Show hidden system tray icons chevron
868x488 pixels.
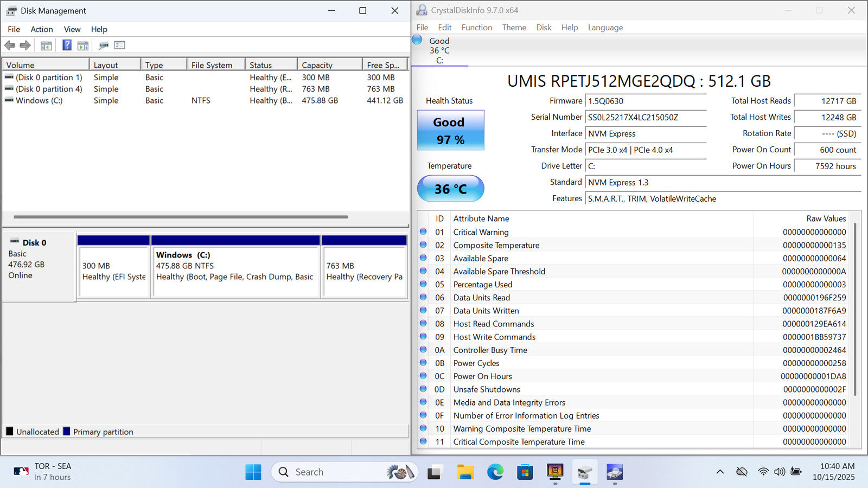(x=720, y=472)
